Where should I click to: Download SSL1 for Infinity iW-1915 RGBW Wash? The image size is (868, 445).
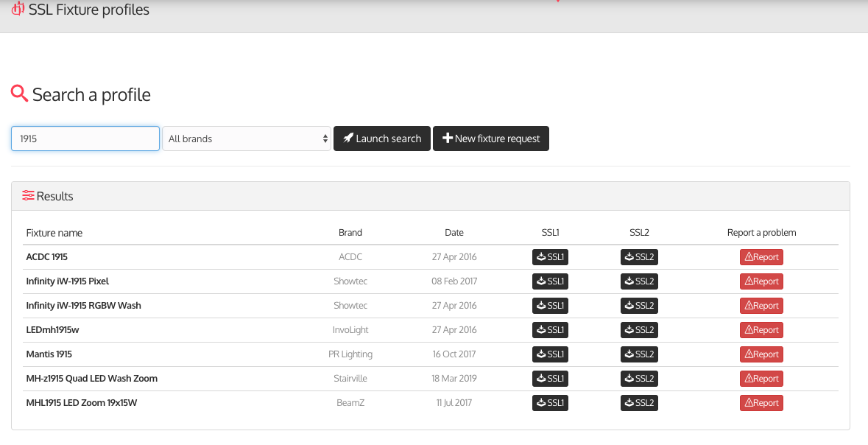coord(550,306)
